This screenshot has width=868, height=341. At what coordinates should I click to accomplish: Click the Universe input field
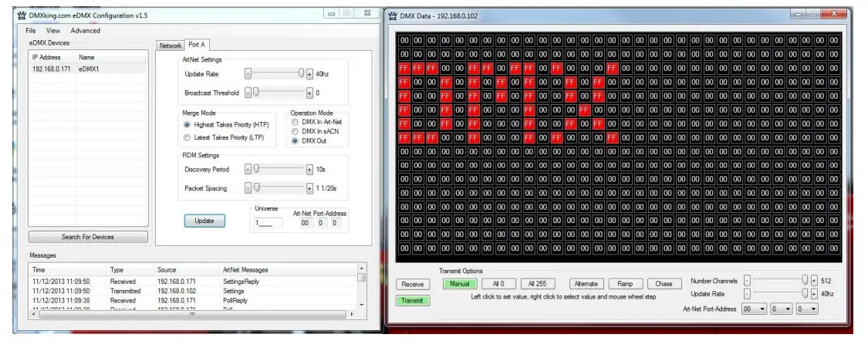pos(268,223)
